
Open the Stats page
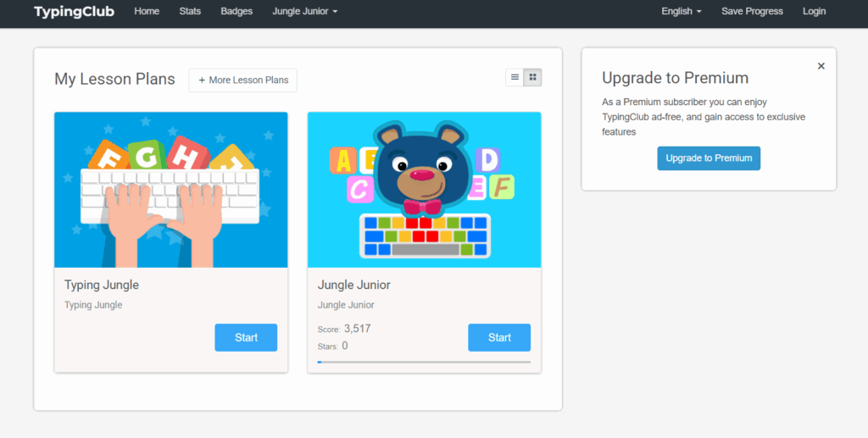click(190, 11)
